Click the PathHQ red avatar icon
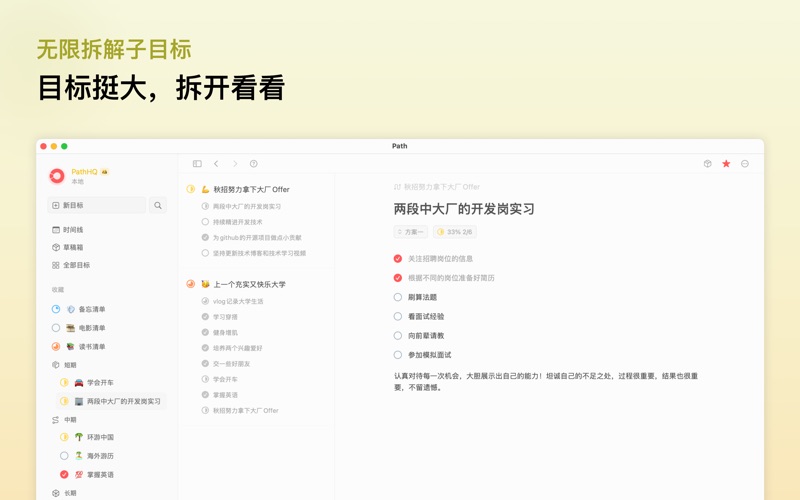This screenshot has height=500, width=800. [57, 176]
